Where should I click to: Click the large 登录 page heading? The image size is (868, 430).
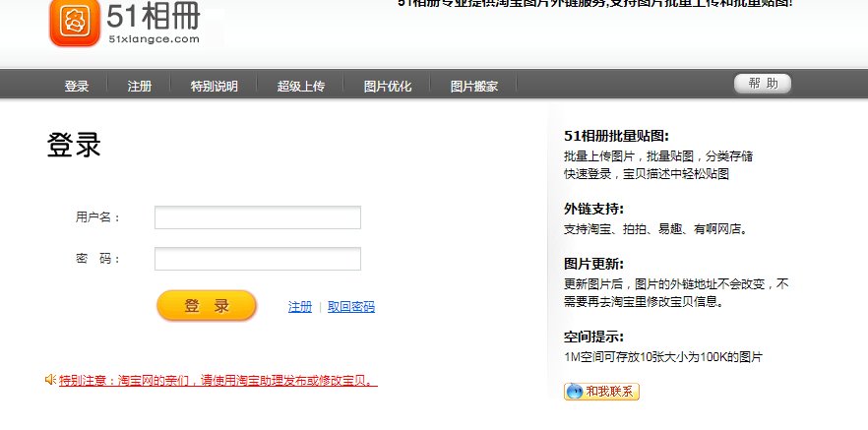pyautogui.click(x=74, y=146)
